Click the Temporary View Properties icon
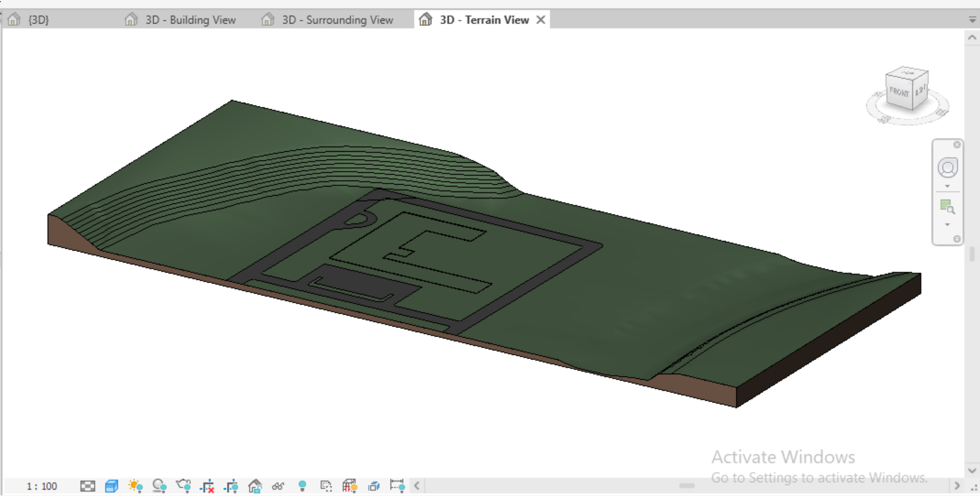 pos(326,486)
